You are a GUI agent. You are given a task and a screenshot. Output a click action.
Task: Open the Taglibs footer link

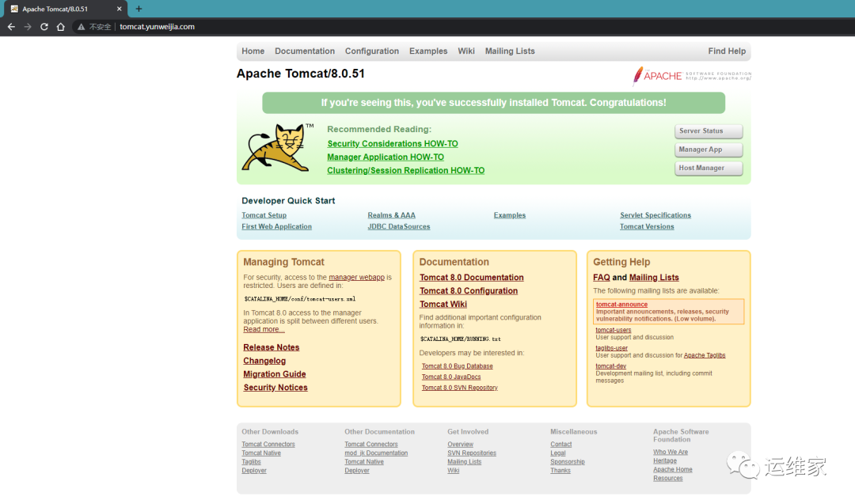[x=252, y=462]
